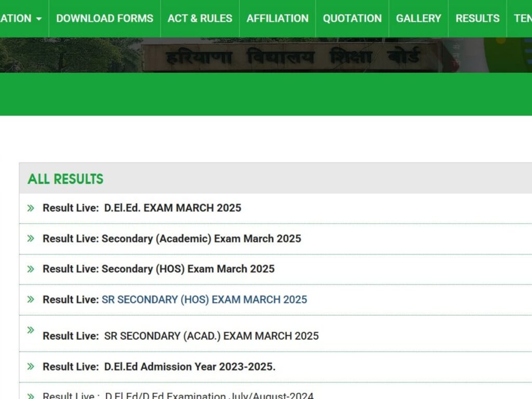532x399 pixels.
Task: Open the RESULTS menu item
Action: tap(477, 18)
